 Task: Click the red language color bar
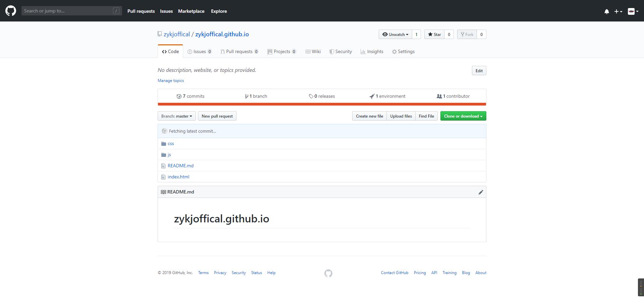click(322, 104)
